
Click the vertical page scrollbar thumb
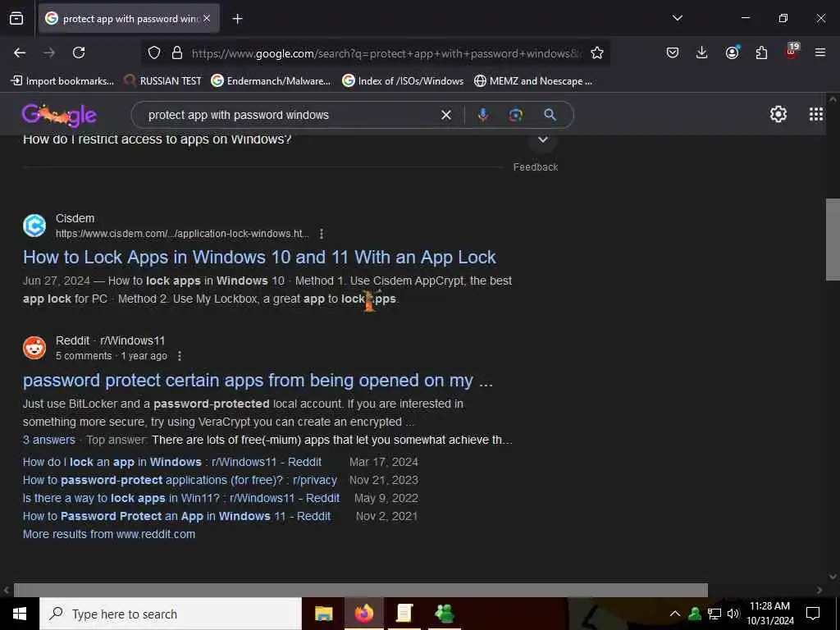point(833,240)
